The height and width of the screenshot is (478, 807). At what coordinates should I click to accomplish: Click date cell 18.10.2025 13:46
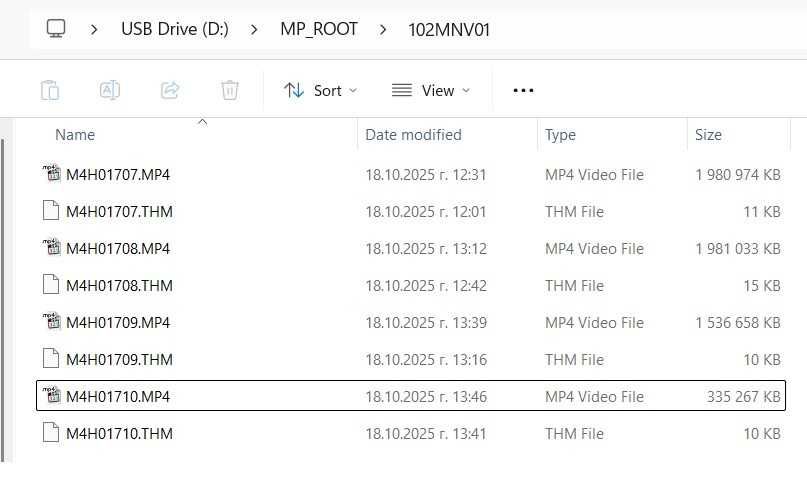(426, 397)
